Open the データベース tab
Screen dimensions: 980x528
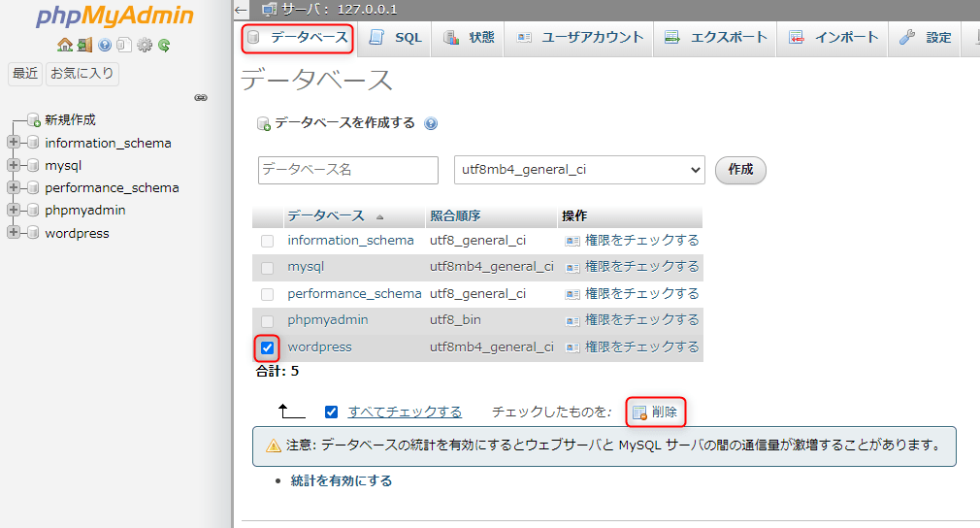click(x=298, y=38)
